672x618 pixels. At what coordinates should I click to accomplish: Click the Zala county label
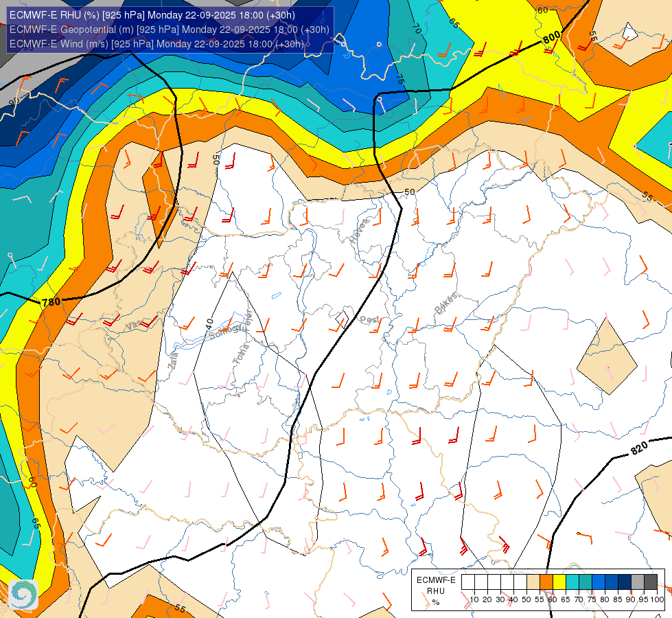173,360
